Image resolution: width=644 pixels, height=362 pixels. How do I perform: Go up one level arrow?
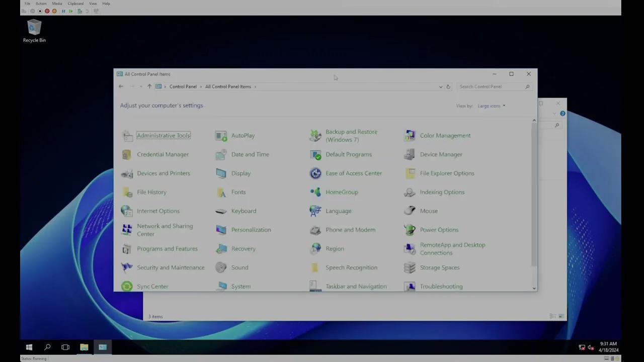pyautogui.click(x=149, y=86)
